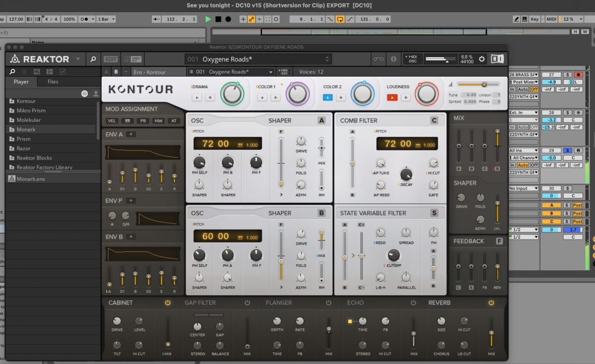The height and width of the screenshot is (364, 595).
Task: Click the preset name up/down stepper arrows
Action: [x=327, y=59]
